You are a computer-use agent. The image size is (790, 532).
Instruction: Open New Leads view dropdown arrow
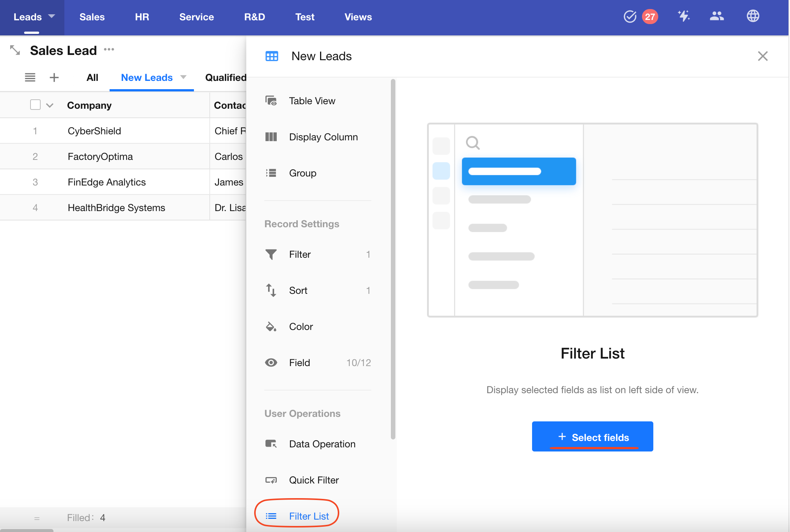(183, 77)
